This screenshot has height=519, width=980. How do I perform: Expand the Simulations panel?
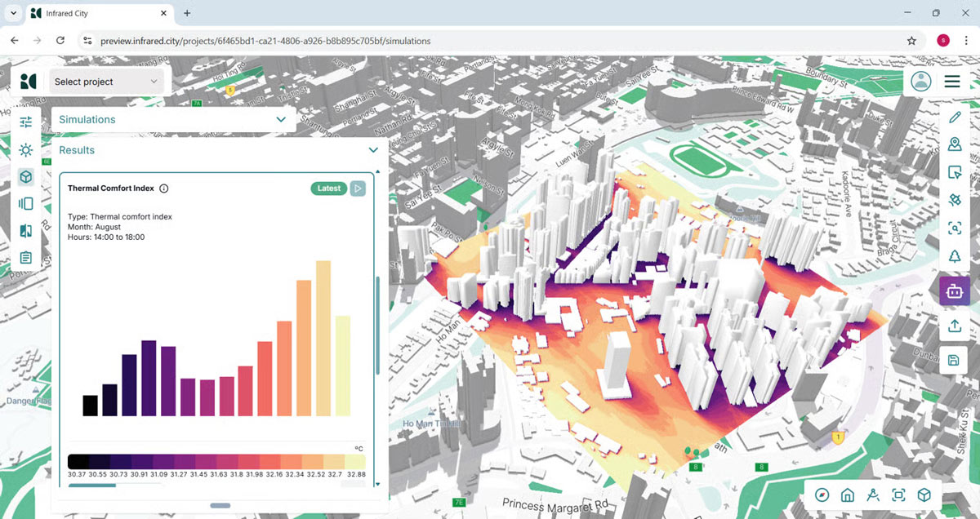(173, 119)
